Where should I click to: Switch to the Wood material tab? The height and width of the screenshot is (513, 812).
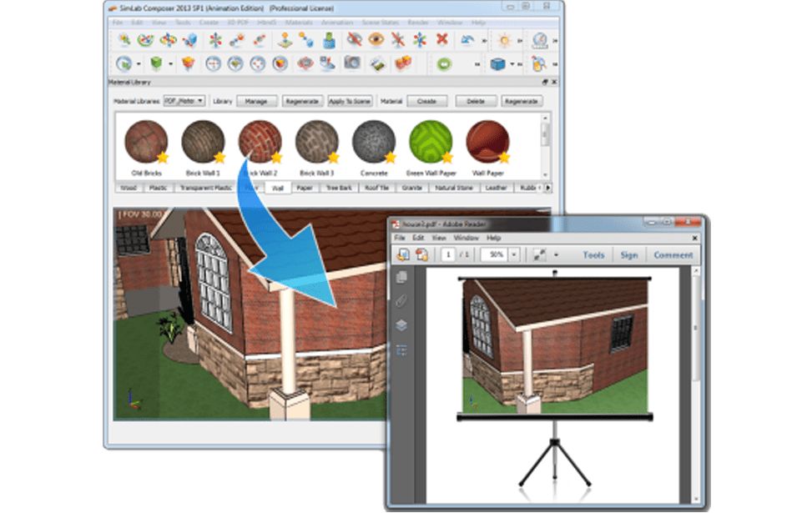129,188
